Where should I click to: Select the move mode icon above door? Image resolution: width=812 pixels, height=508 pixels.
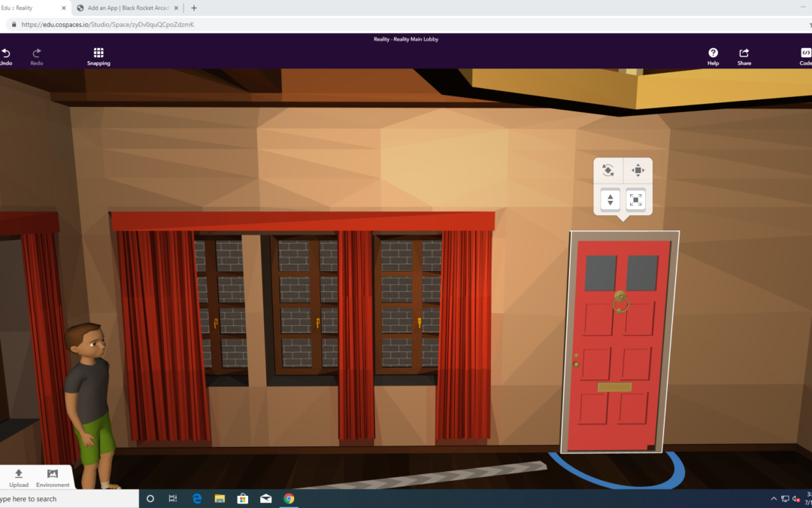(x=638, y=170)
